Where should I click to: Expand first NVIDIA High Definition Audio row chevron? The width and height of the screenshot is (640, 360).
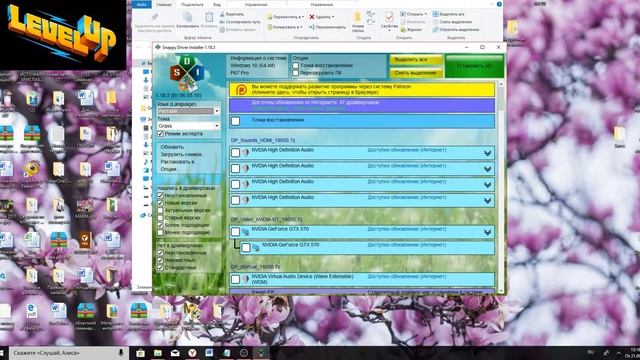click(x=487, y=153)
